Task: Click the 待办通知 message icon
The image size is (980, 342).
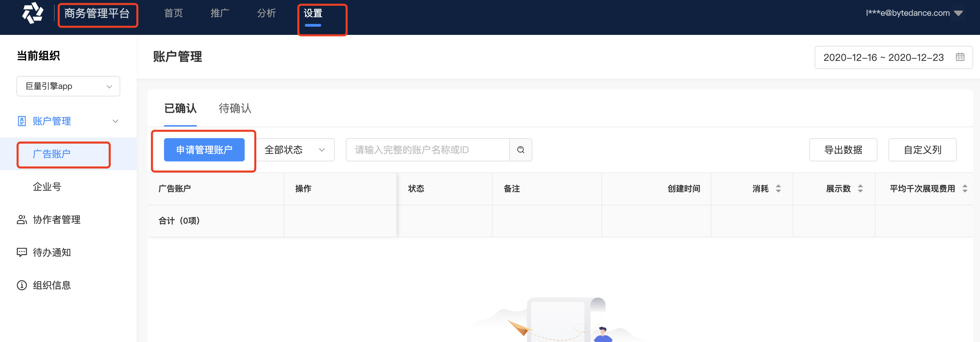Action: 22,252
